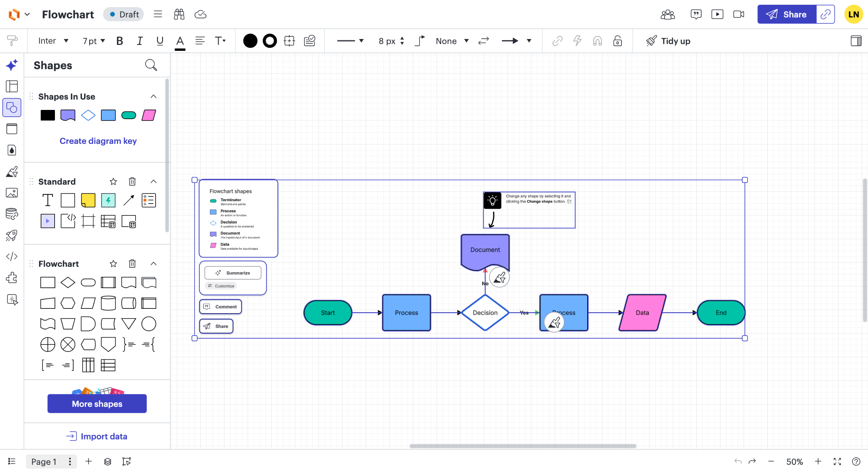Open the present play icon in the header
This screenshot has width=868, height=473.
717,14
